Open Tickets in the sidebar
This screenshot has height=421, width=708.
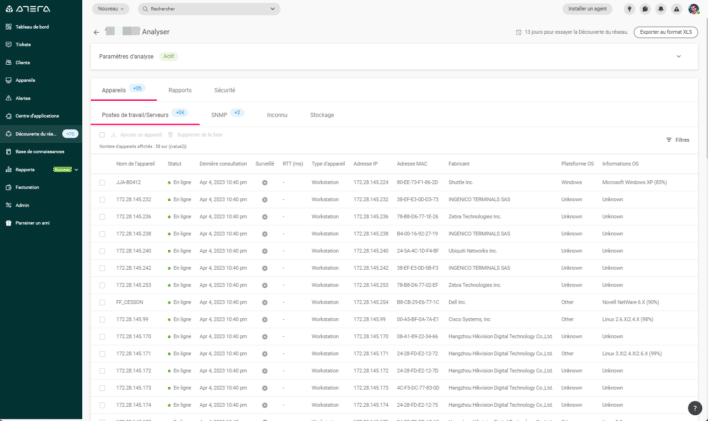click(x=23, y=45)
